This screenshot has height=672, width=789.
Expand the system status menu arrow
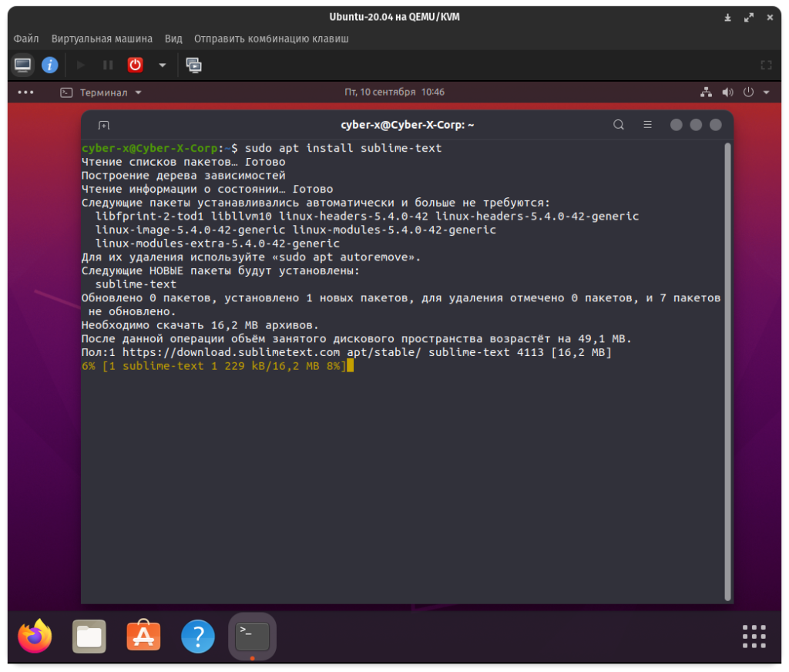point(766,92)
